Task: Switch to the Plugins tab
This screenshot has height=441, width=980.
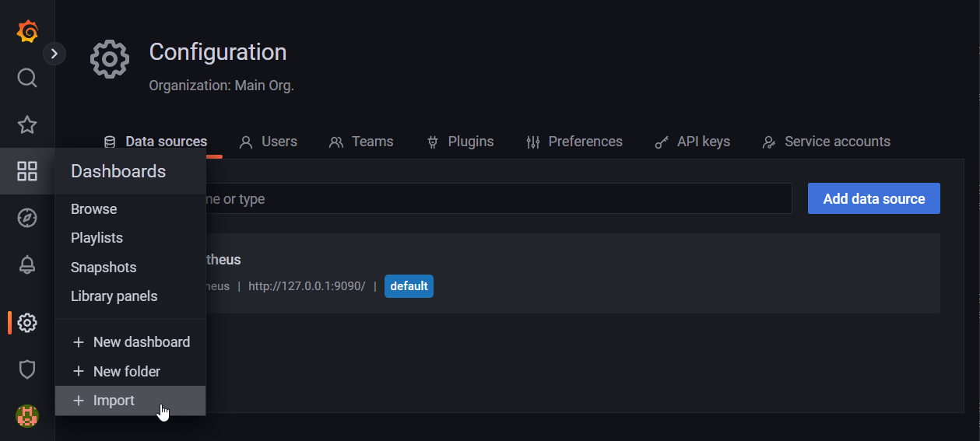Action: [x=461, y=142]
